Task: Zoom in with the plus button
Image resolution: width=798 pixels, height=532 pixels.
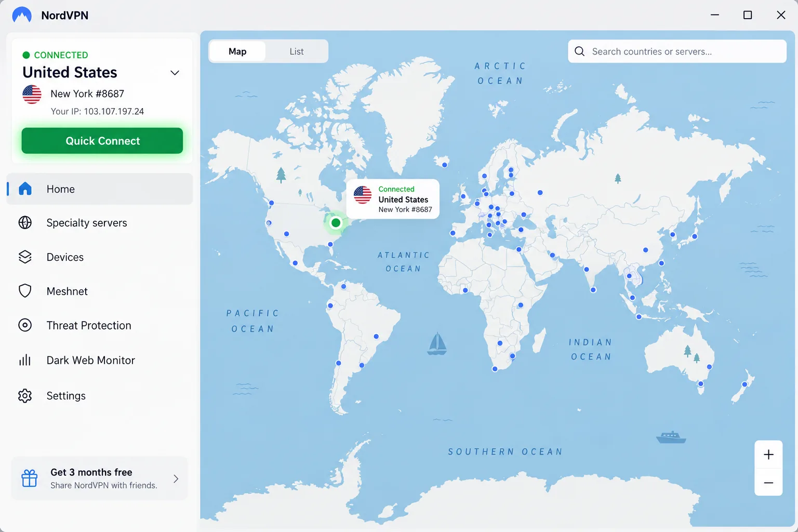Action: (768, 455)
